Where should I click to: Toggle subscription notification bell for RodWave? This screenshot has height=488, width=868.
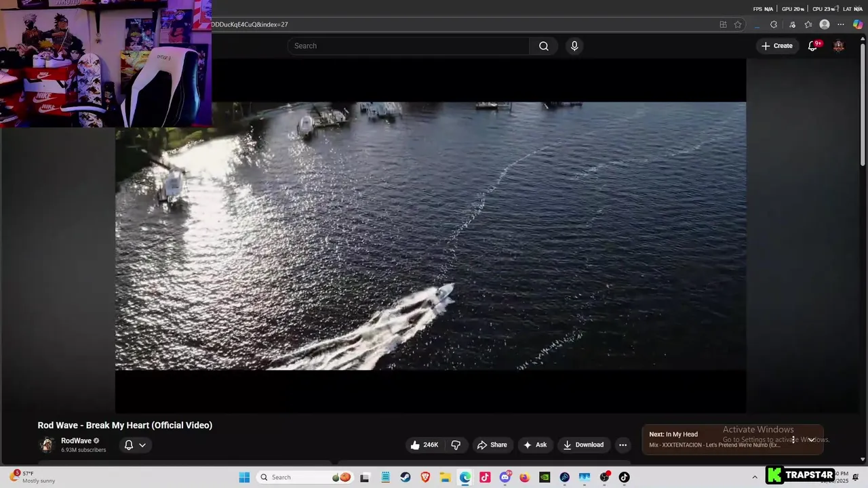coord(129,445)
